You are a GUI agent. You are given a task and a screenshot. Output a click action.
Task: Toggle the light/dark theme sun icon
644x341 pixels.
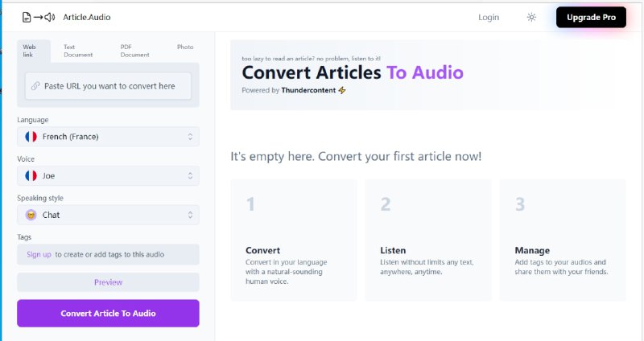pyautogui.click(x=531, y=17)
